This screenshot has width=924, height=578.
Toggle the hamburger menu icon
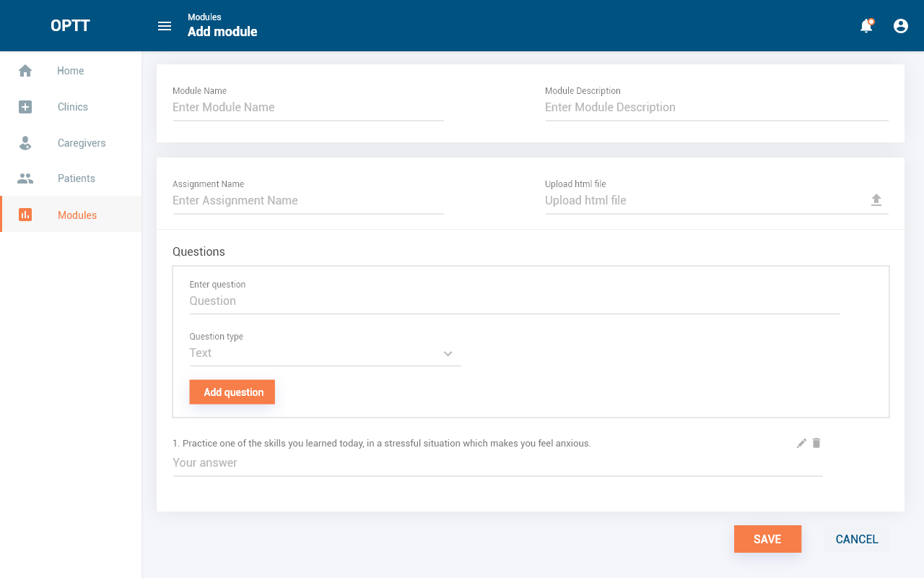coord(165,26)
